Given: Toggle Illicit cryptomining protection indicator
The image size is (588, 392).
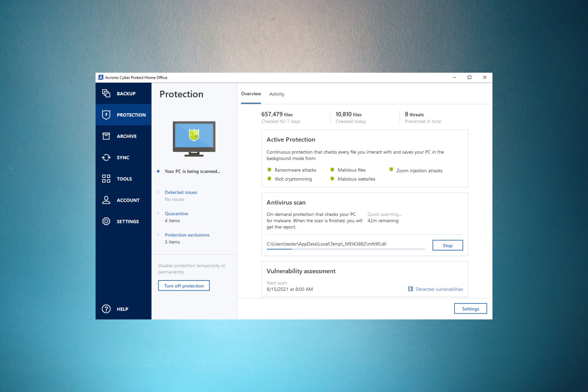Looking at the screenshot, I should (x=270, y=179).
